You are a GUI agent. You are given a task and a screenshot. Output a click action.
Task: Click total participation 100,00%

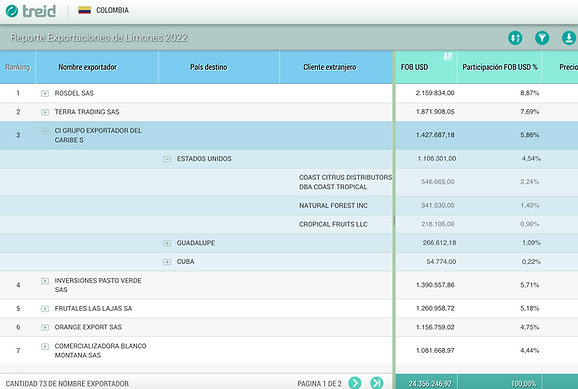[x=524, y=384]
